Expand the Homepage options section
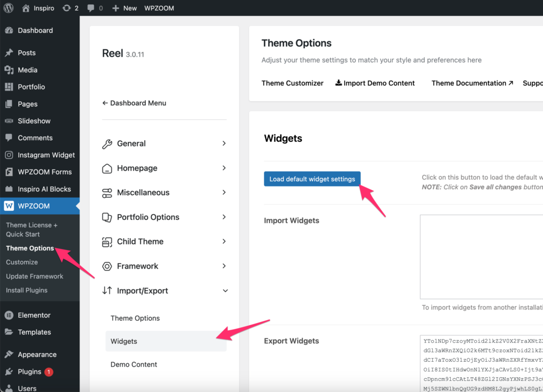 point(164,168)
